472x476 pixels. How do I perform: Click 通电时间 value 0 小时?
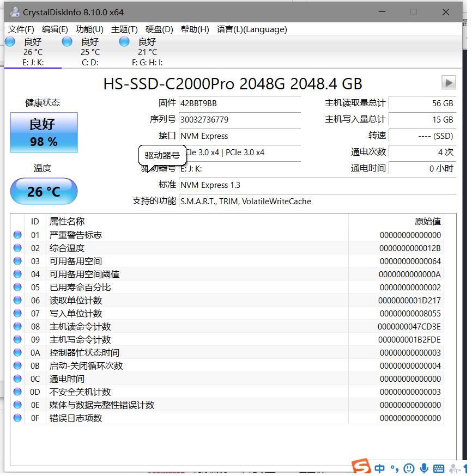[422, 168]
